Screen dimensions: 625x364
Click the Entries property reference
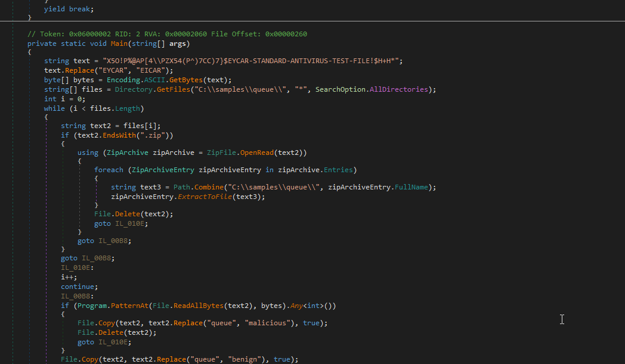click(x=338, y=170)
